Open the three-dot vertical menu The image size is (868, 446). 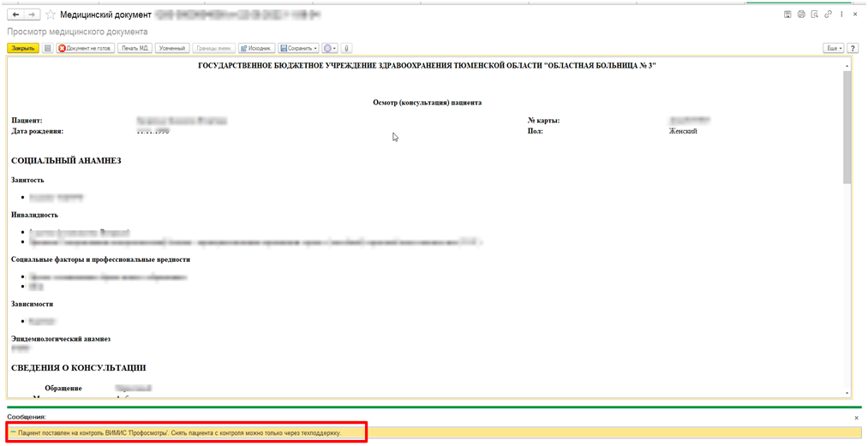(x=840, y=15)
